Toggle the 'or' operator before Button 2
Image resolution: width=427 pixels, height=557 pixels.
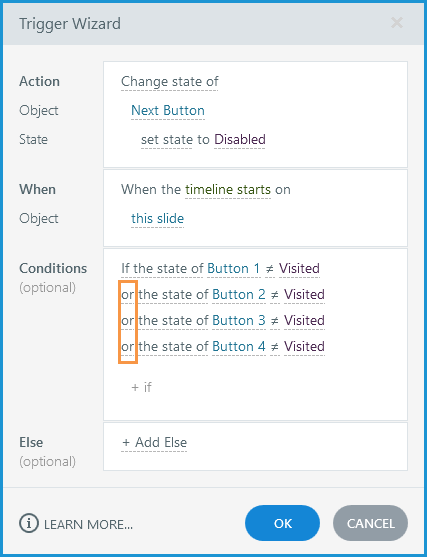click(x=128, y=294)
